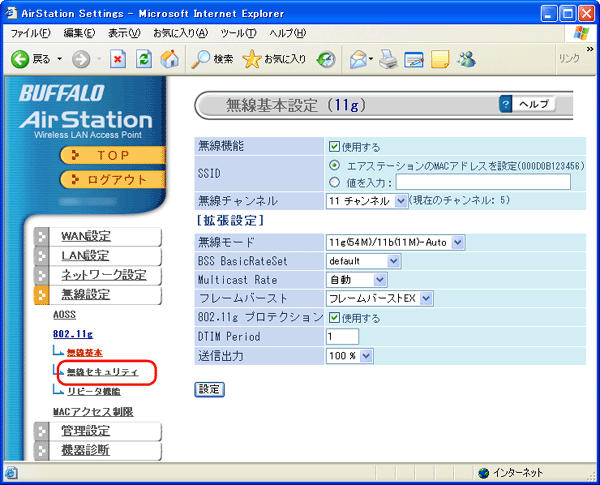Image resolution: width=600 pixels, height=485 pixels.
Task: Click the 設定 submit button
Action: click(x=209, y=389)
